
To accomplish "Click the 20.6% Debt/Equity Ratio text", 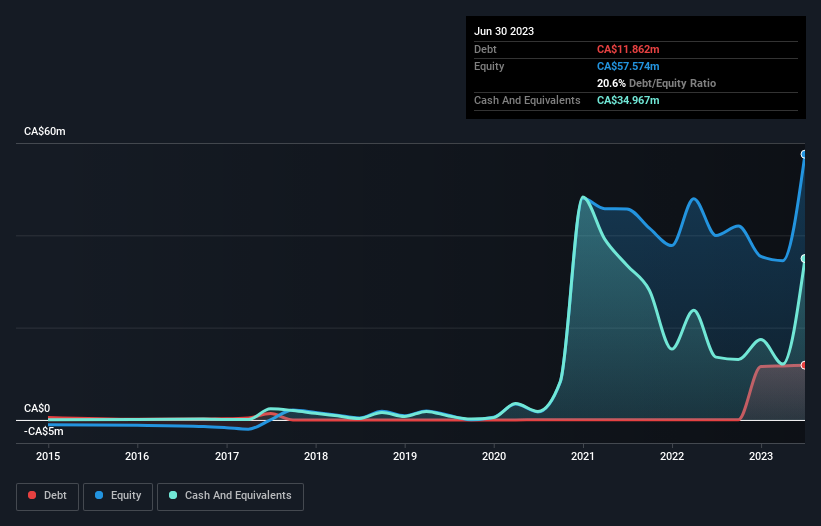I will (656, 83).
